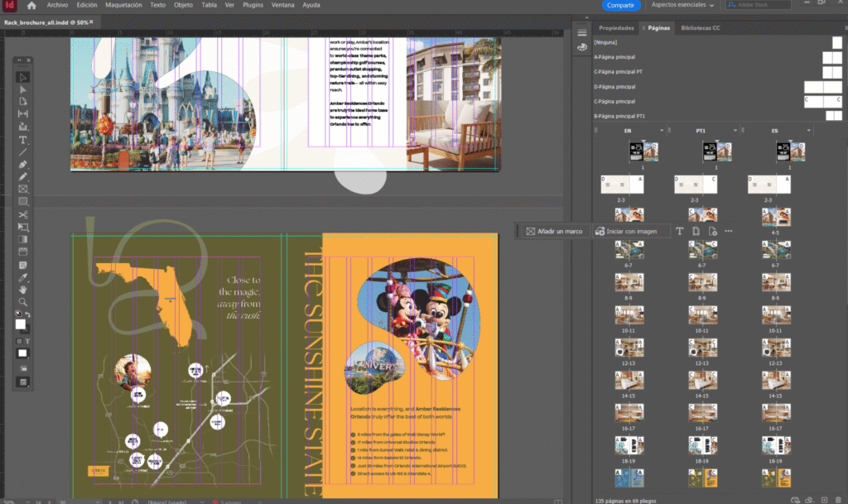Screen dimensions: 848x504
Task: Switch to the Bibliotecas CC tab
Action: pyautogui.click(x=701, y=27)
